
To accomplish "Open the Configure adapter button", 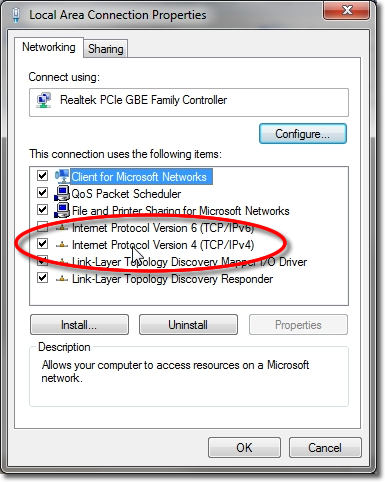I will (303, 134).
